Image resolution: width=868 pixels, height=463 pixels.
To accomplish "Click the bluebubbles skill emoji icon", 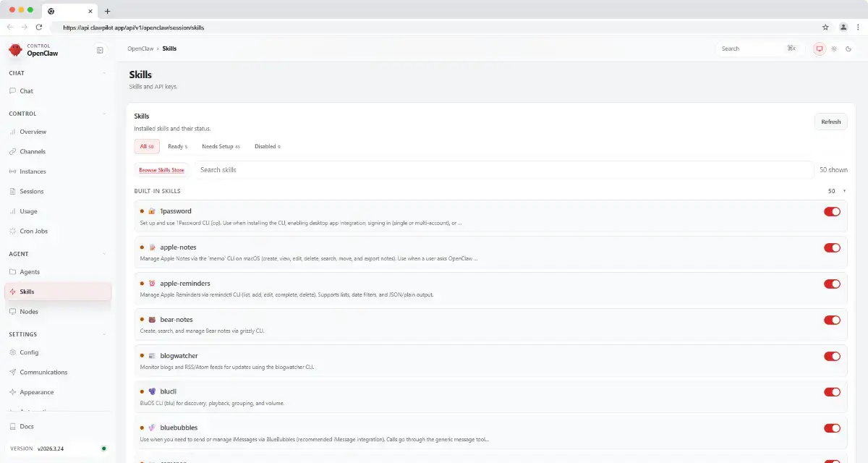I will (152, 428).
